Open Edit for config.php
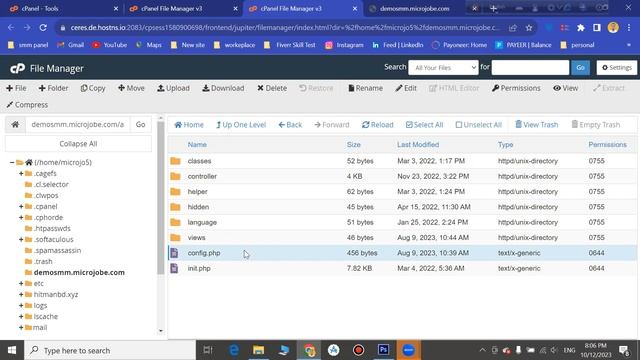 (406, 88)
